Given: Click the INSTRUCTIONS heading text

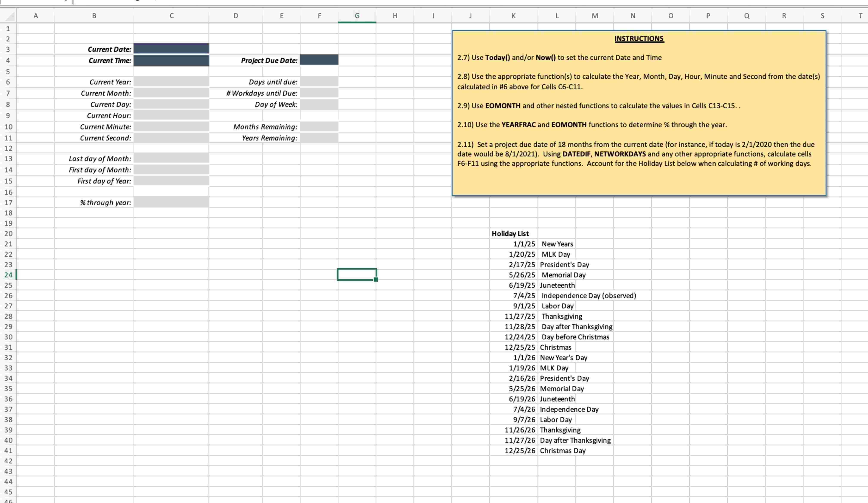Looking at the screenshot, I should 639,38.
